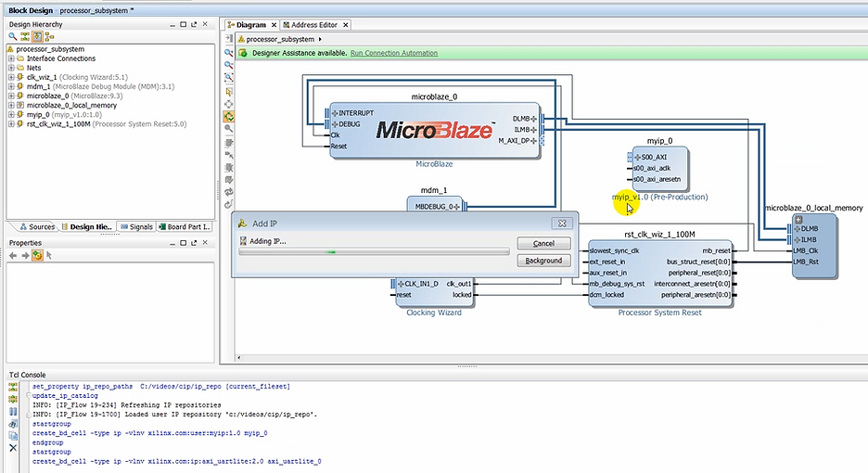Expand the Nets folder in hierarchy
The height and width of the screenshot is (473, 868).
coord(11,68)
